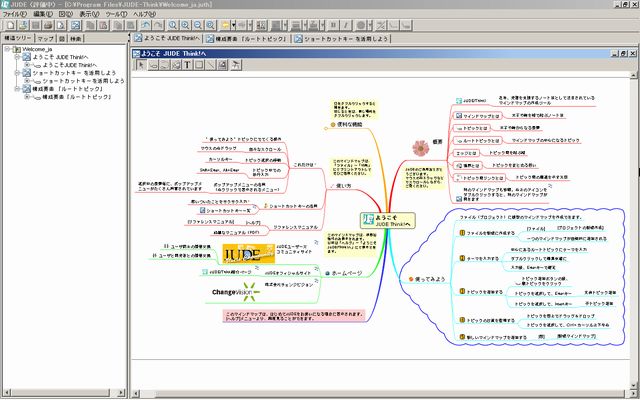The width and height of the screenshot is (640, 400).
Task: Click the 概要 topic node
Action: tap(437, 142)
